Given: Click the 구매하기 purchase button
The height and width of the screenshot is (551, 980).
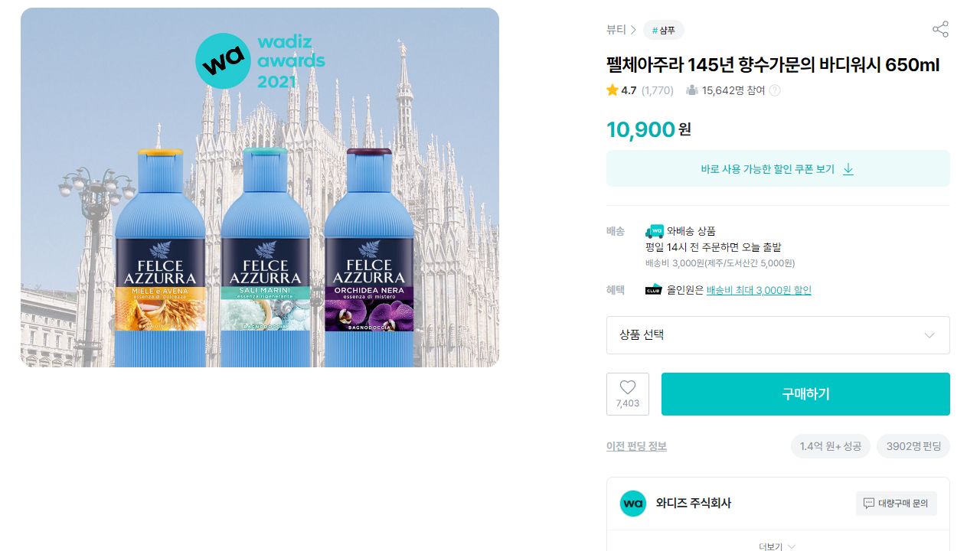Looking at the screenshot, I should click(805, 394).
